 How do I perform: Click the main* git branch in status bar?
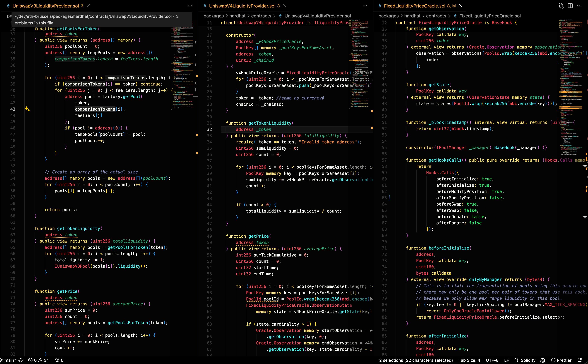click(x=8, y=360)
